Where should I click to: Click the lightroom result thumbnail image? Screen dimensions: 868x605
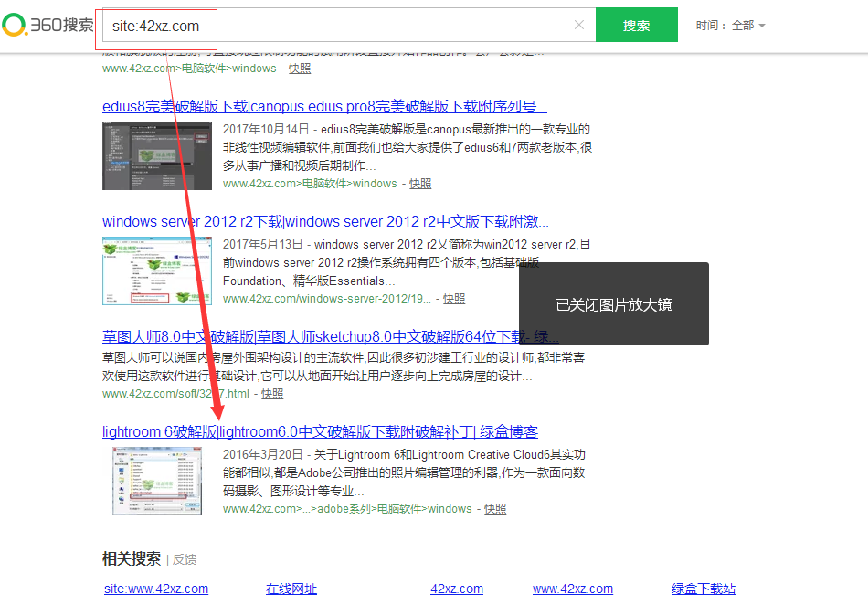(156, 480)
